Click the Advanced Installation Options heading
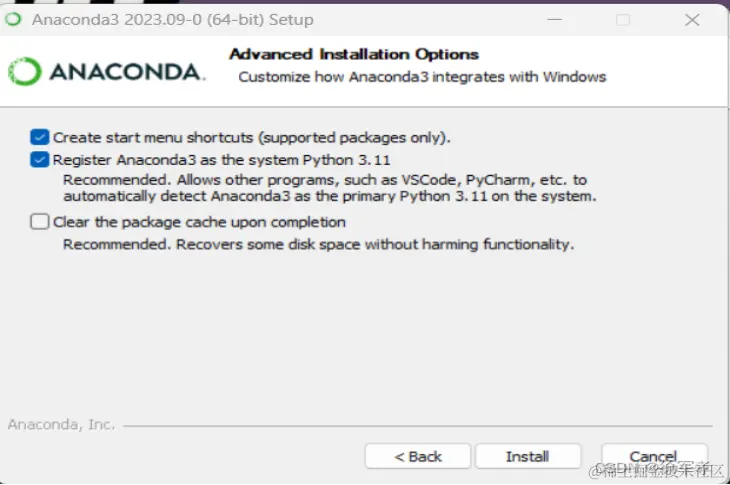 pos(354,54)
